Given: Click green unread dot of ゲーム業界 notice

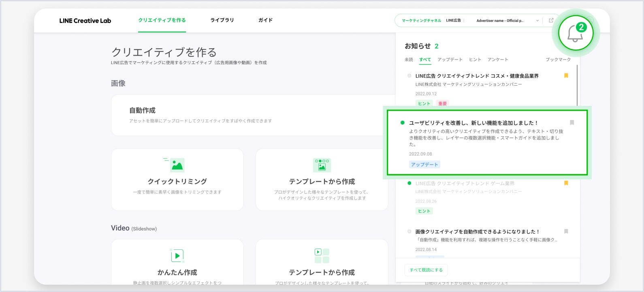Looking at the screenshot, I should [x=409, y=183].
